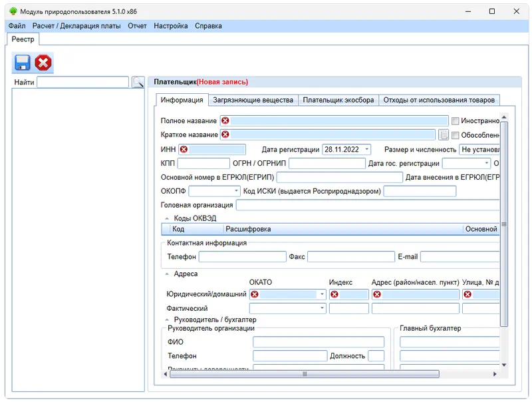This screenshot has height=402, width=532.
Task: Click the Руководитель ФИО input field
Action: pos(319,342)
